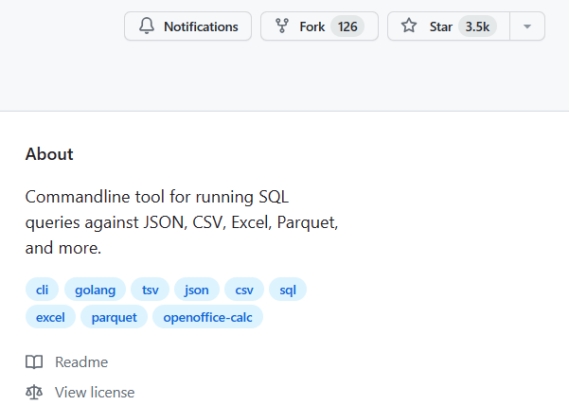570x406 pixels.
Task: Select the parquet topic tag
Action: click(114, 317)
